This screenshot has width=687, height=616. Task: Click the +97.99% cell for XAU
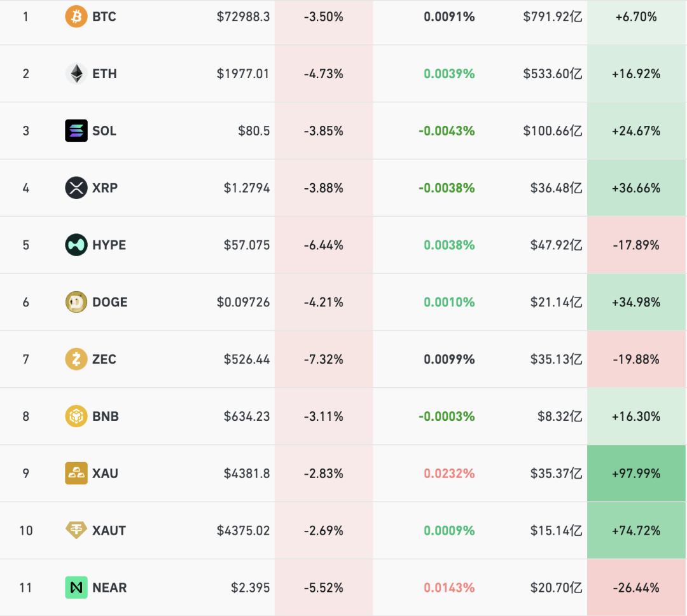point(636,473)
